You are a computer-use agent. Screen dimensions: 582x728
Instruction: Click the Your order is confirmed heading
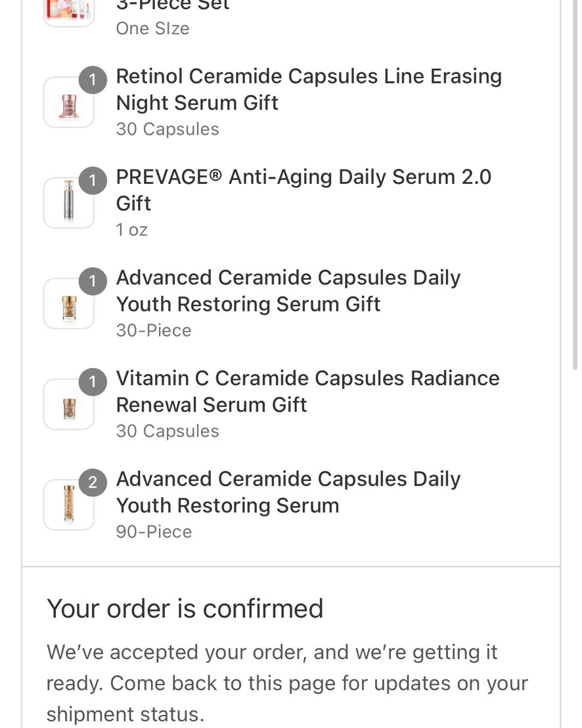tap(185, 608)
